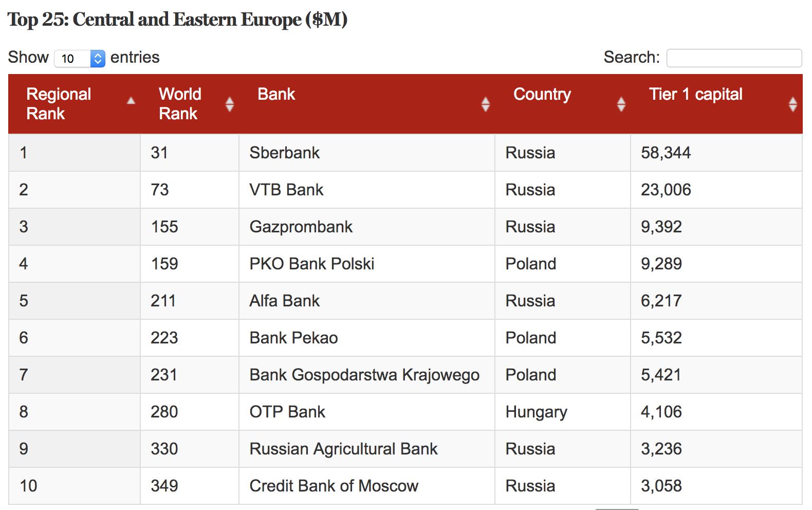Click the Gazprombank bank name
Image resolution: width=812 pixels, height=510 pixels.
(x=301, y=227)
